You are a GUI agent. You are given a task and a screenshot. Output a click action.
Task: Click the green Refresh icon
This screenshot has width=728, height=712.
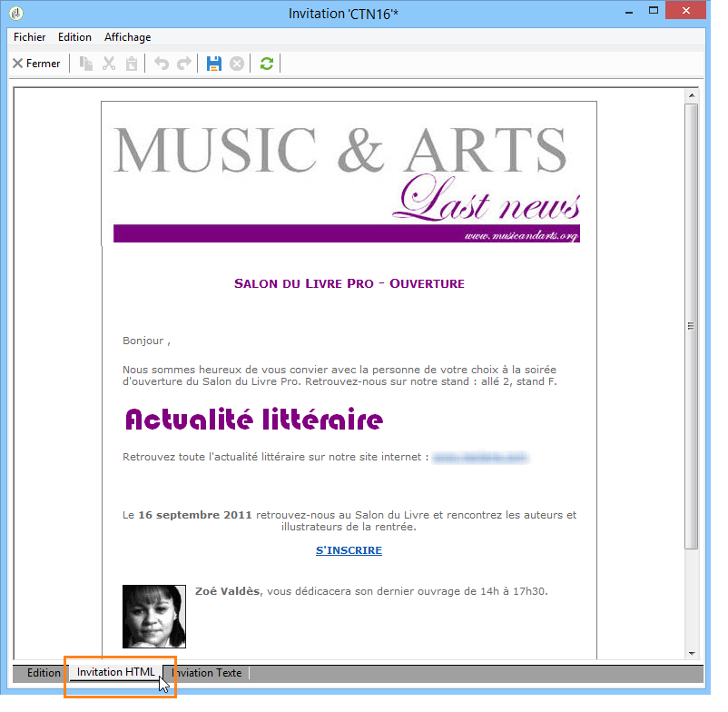click(267, 64)
